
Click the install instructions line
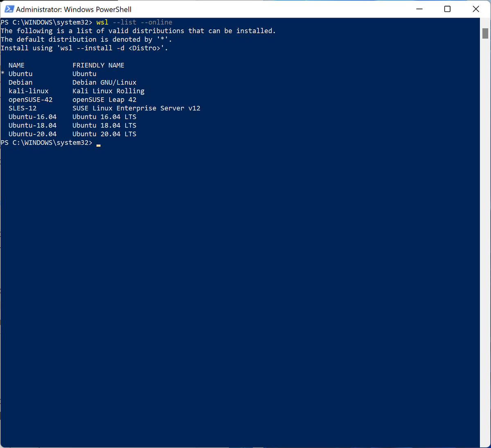coord(83,48)
